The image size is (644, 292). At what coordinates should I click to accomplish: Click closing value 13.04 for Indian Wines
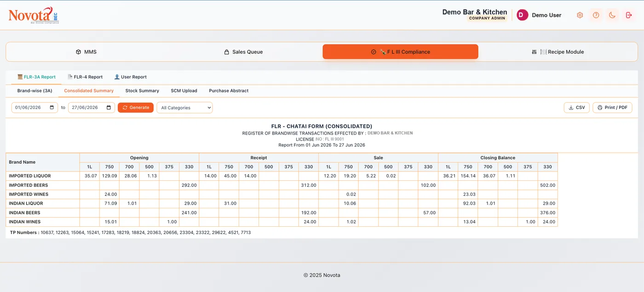click(469, 222)
